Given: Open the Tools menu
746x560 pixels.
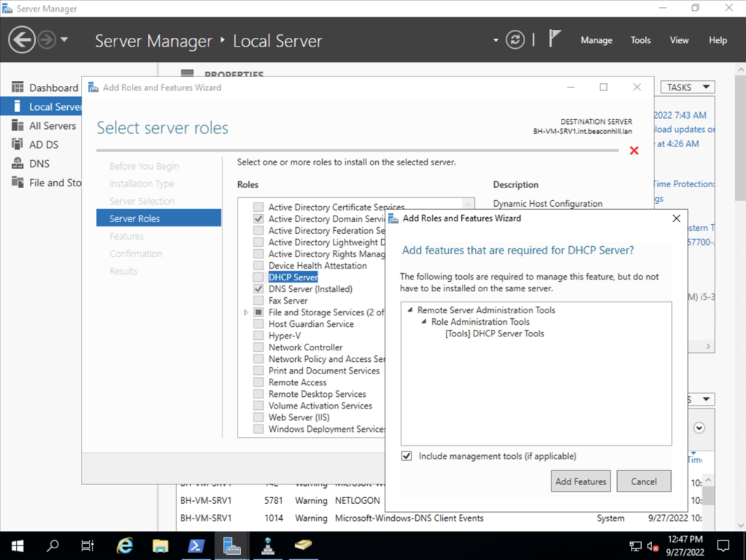Looking at the screenshot, I should click(x=640, y=40).
